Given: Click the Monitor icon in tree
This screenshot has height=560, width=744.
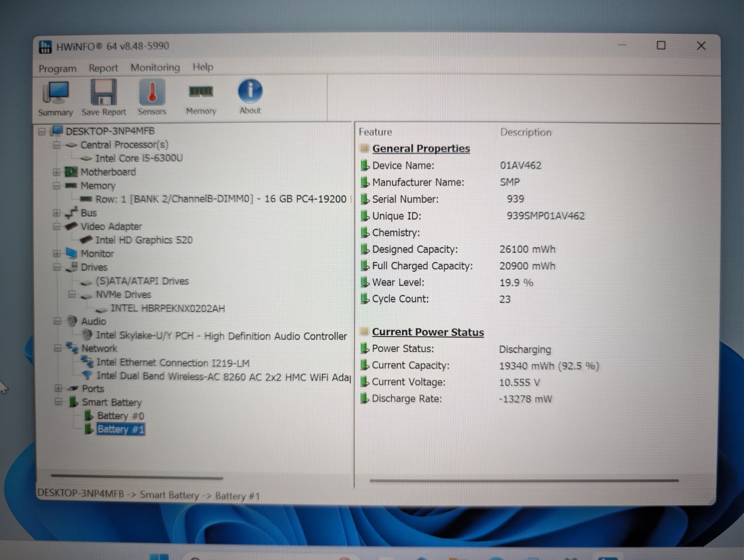Looking at the screenshot, I should (x=71, y=253).
